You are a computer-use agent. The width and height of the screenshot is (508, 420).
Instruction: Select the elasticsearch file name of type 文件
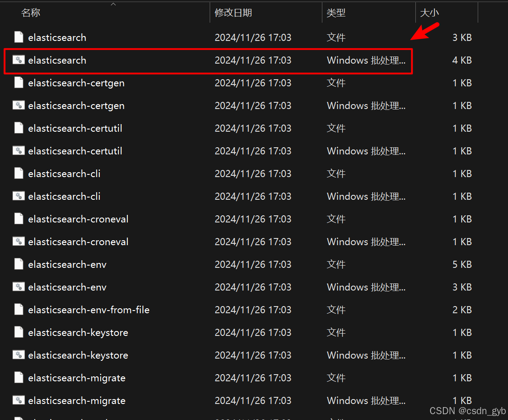[x=57, y=37]
